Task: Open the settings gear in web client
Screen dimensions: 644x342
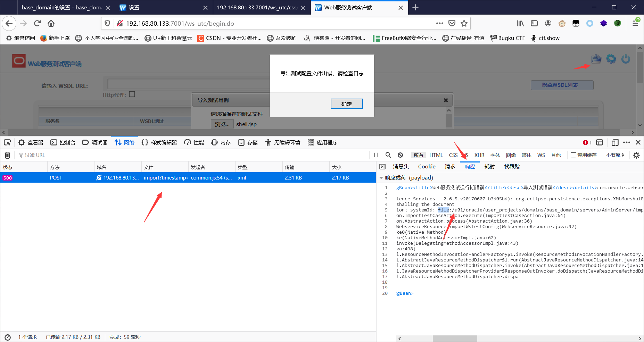Action: tap(611, 59)
